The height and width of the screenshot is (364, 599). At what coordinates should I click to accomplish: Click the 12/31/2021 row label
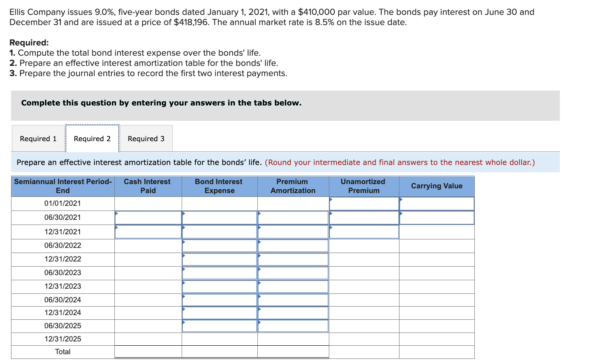point(63,232)
